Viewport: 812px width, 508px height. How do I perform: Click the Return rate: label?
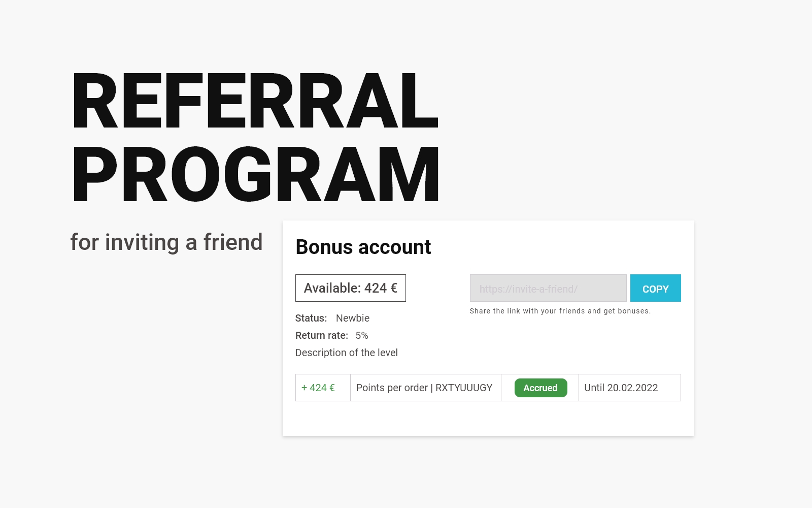click(x=322, y=335)
